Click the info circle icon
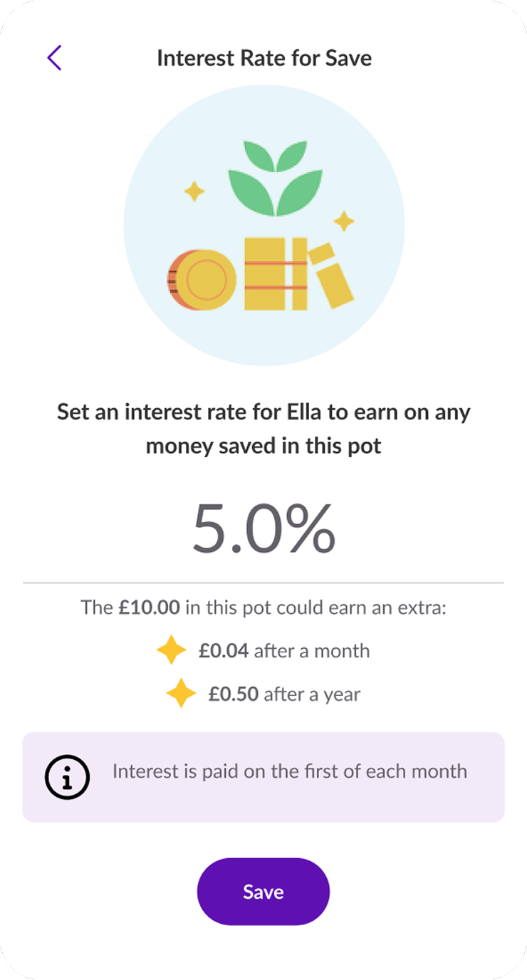527x980 pixels. [x=67, y=776]
